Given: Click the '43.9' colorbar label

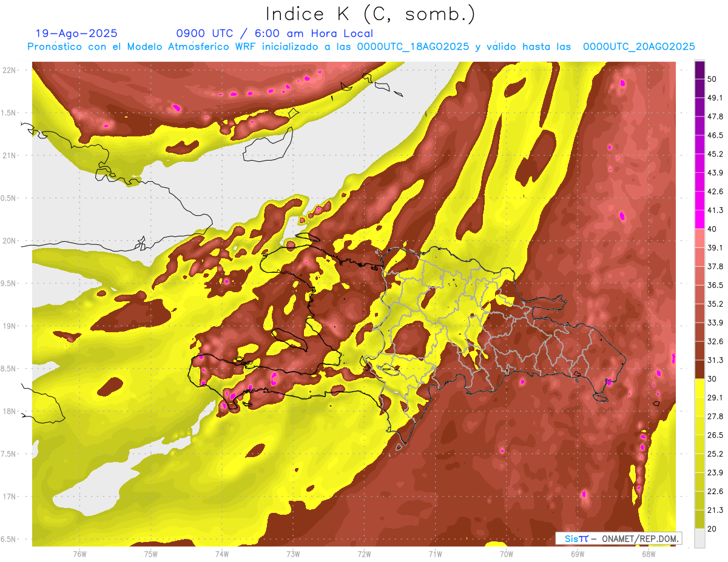Looking at the screenshot, I should (715, 173).
